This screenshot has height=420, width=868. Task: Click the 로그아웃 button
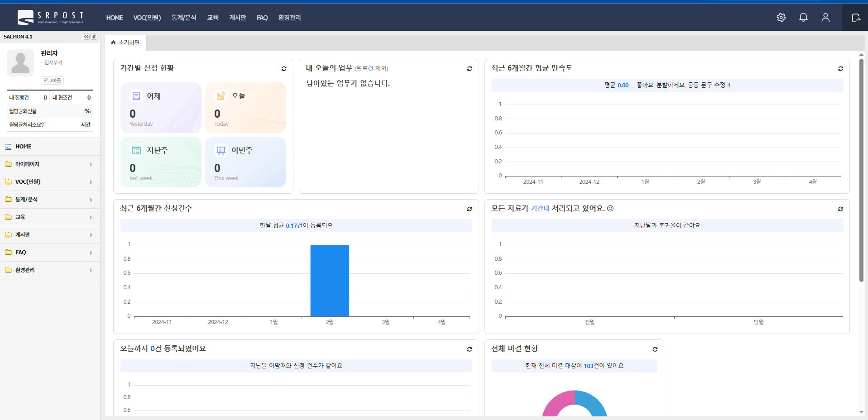(x=53, y=81)
